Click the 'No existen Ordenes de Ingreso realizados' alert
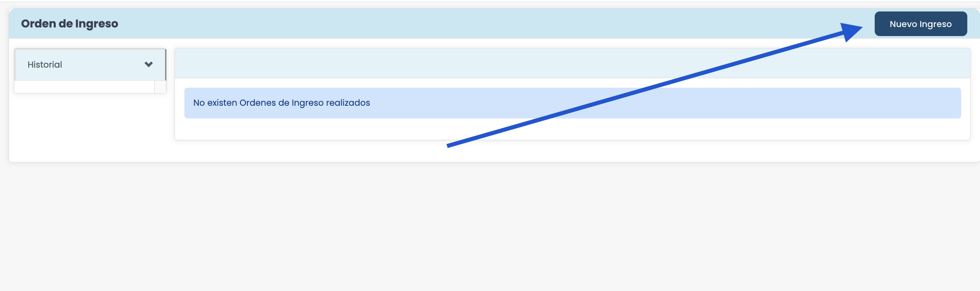This screenshot has height=291, width=980. click(x=572, y=103)
